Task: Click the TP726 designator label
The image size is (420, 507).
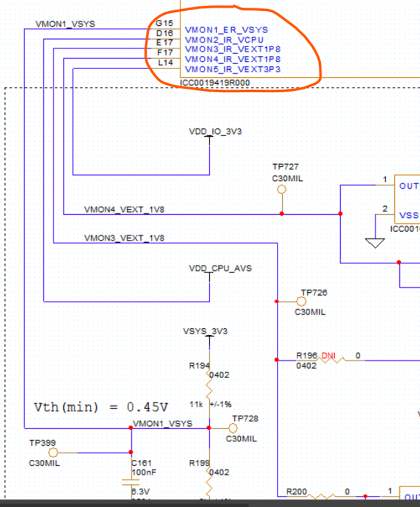Action: [314, 292]
